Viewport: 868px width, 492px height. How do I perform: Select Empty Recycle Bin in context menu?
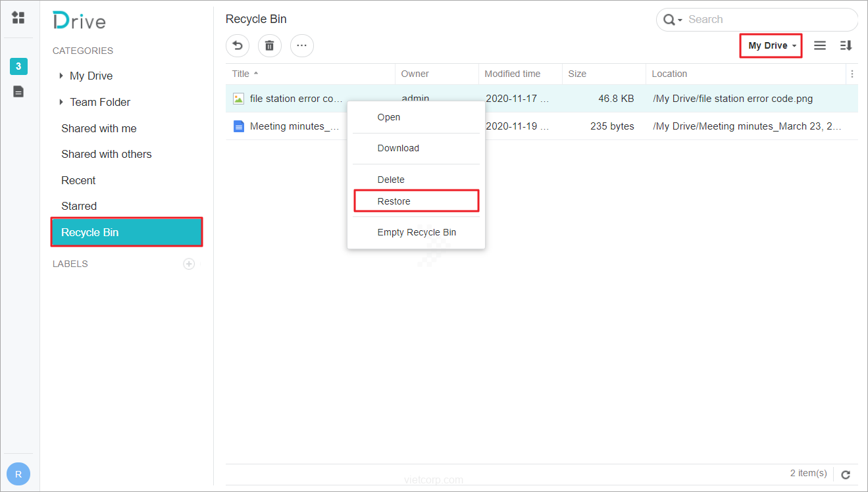point(417,232)
